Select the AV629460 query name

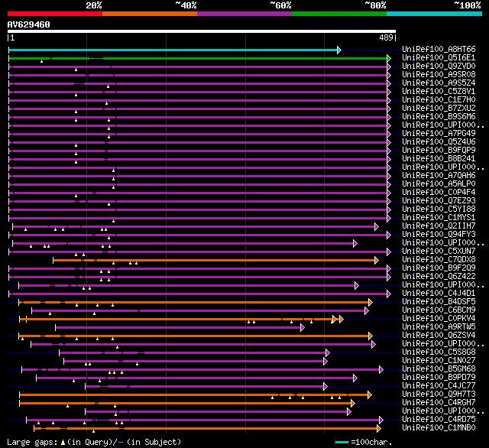[x=29, y=24]
